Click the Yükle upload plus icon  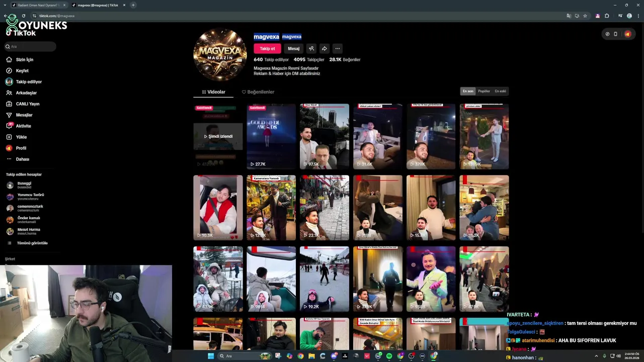tap(9, 137)
